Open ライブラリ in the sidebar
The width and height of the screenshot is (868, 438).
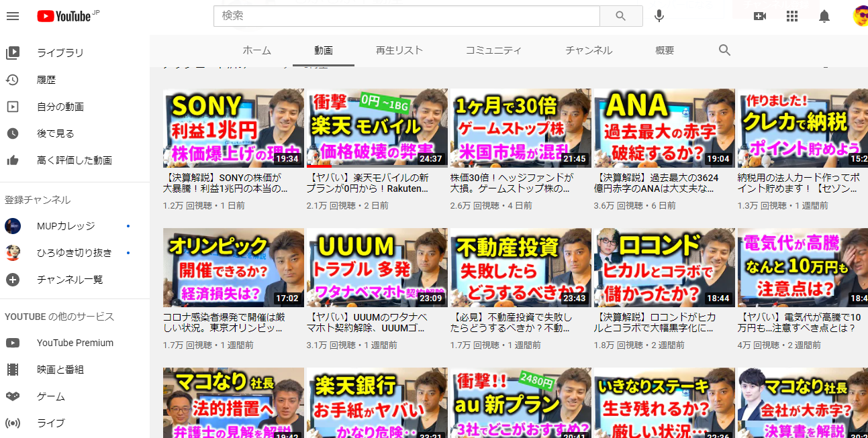(60, 53)
